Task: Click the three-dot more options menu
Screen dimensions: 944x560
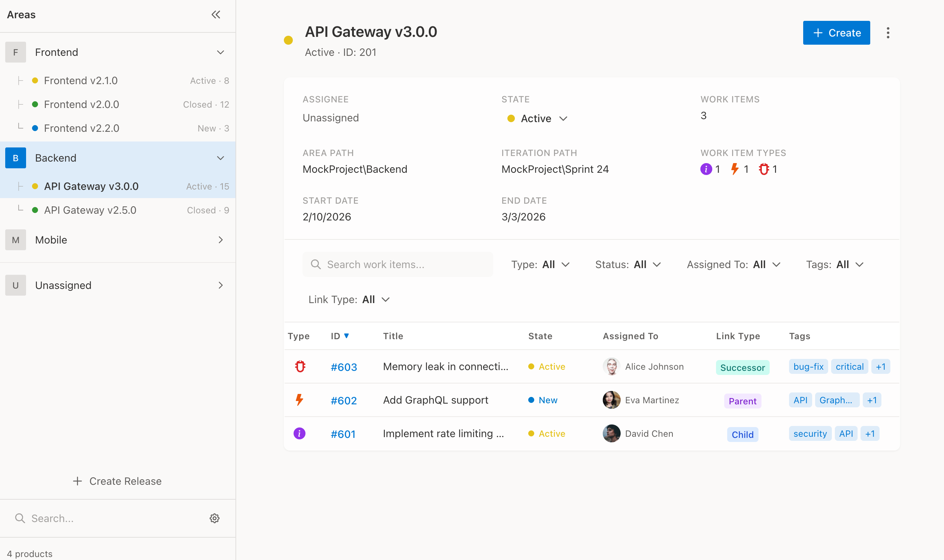Action: click(888, 33)
